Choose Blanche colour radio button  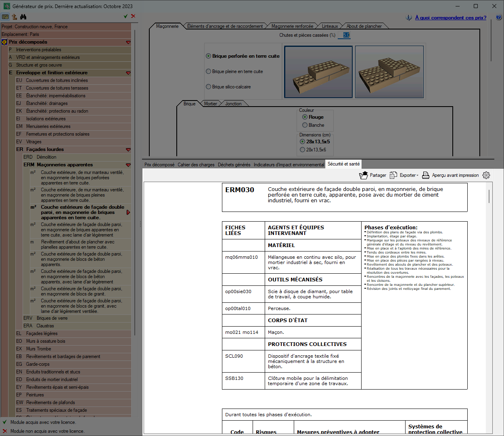point(313,125)
